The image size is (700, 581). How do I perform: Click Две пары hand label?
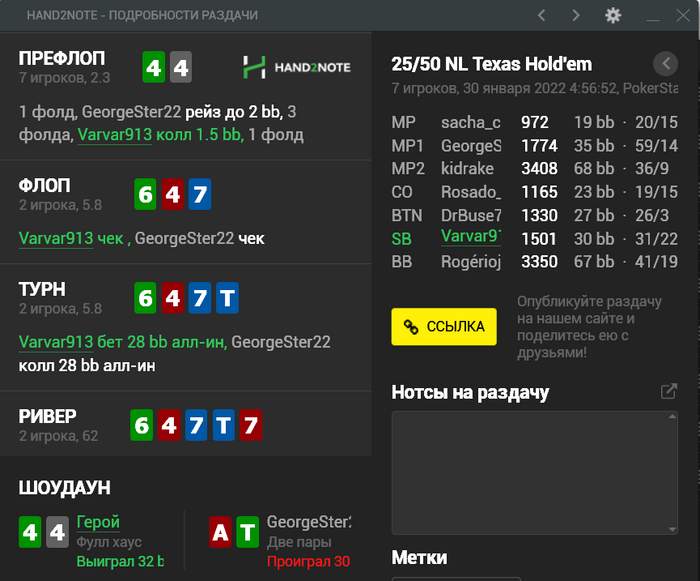pyautogui.click(x=299, y=542)
